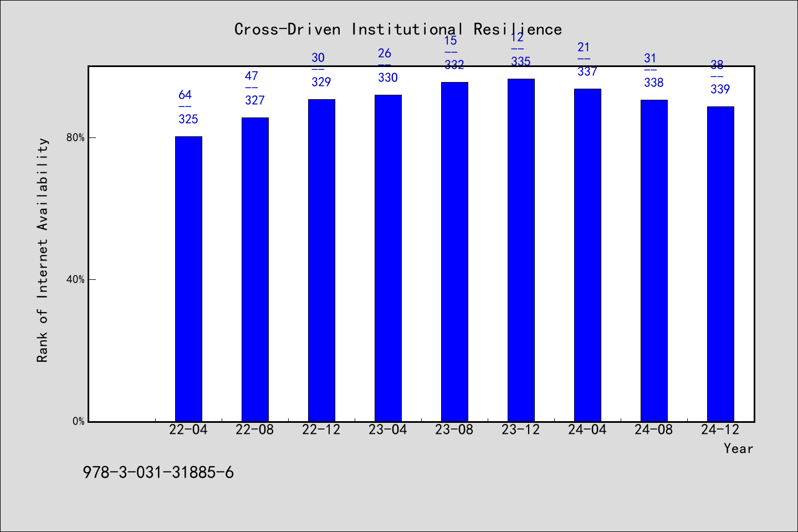This screenshot has width=798, height=532.
Task: Click the 23-04 bar
Action: [388, 258]
